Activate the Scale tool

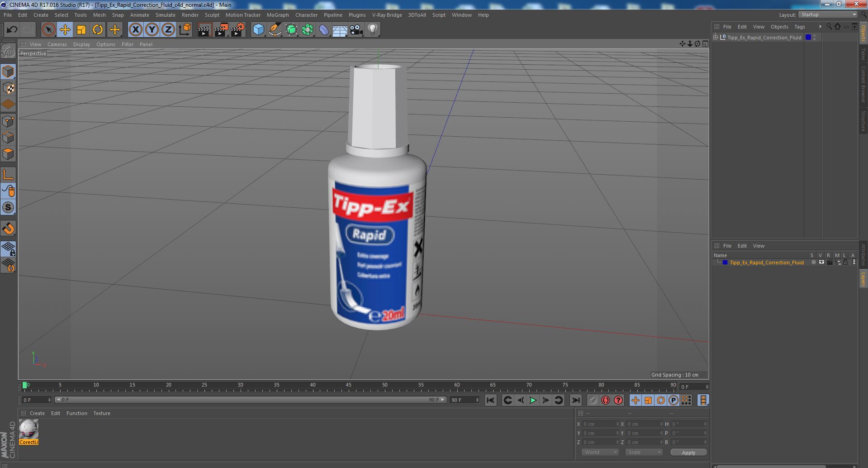click(81, 30)
